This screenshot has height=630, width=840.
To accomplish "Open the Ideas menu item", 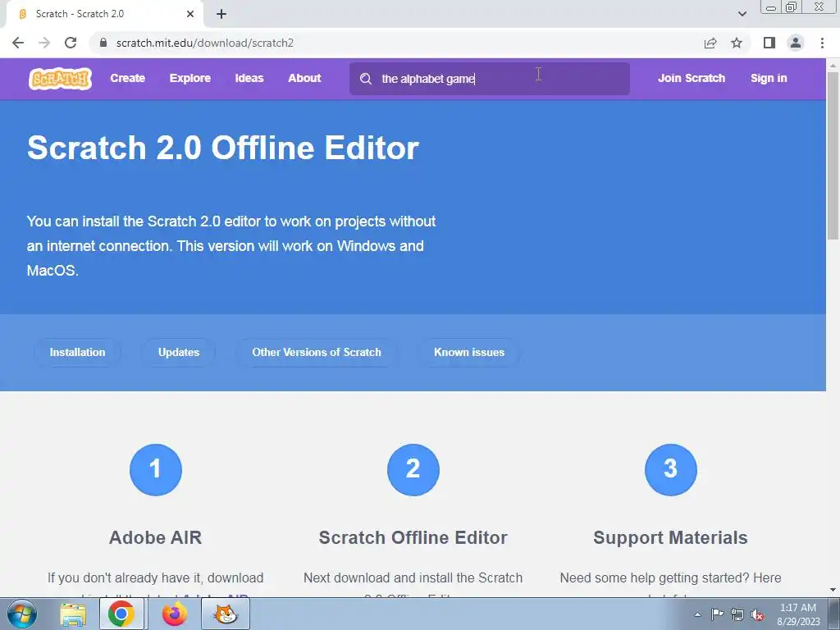I will click(249, 78).
